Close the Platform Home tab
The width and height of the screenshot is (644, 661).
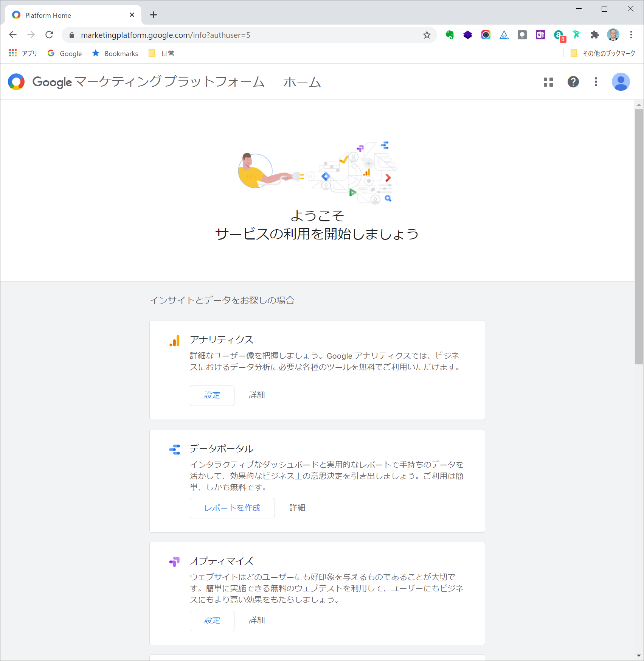tap(132, 15)
